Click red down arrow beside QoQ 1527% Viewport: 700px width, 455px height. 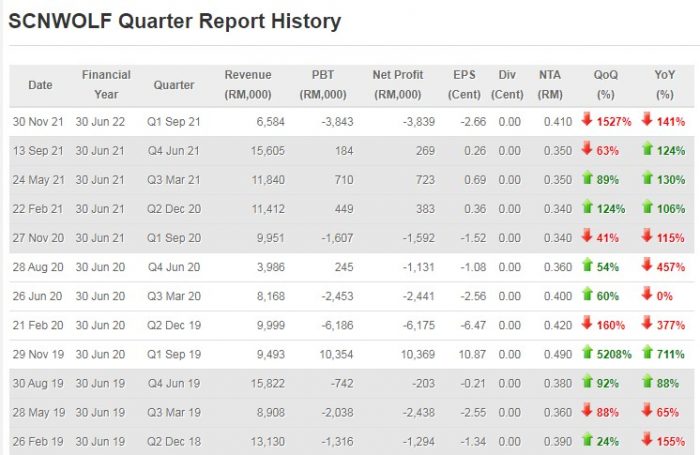pos(587,121)
